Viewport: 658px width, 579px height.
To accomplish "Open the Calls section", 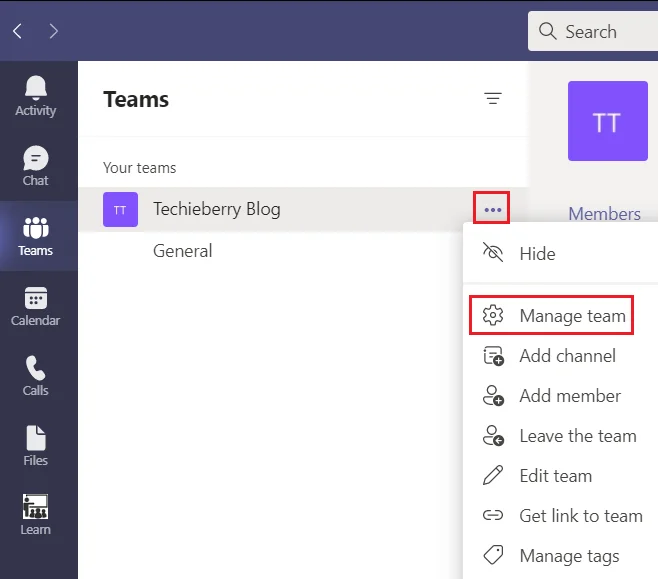I will tap(36, 376).
